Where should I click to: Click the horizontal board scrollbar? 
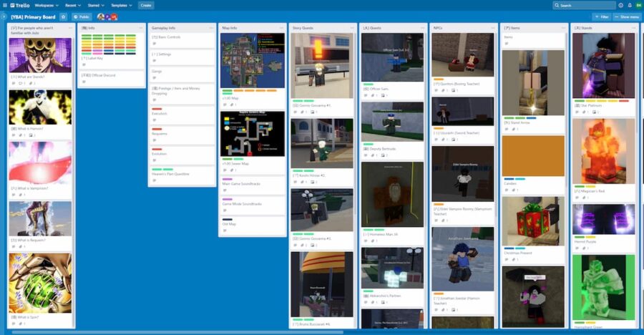tap(177, 332)
